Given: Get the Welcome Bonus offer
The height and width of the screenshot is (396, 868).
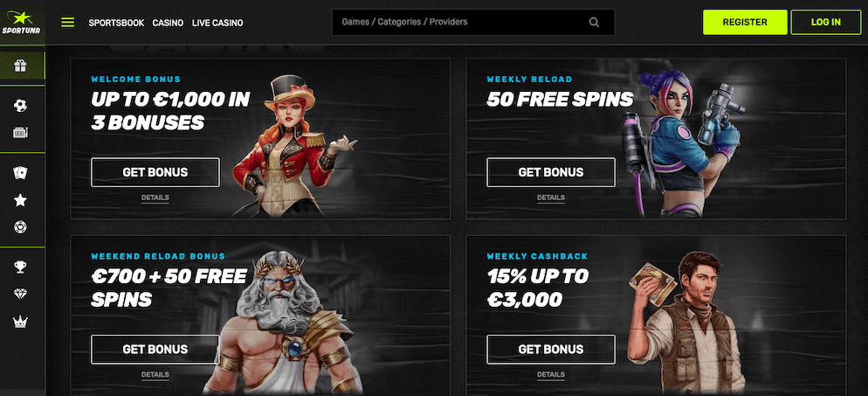Looking at the screenshot, I should pos(155,172).
